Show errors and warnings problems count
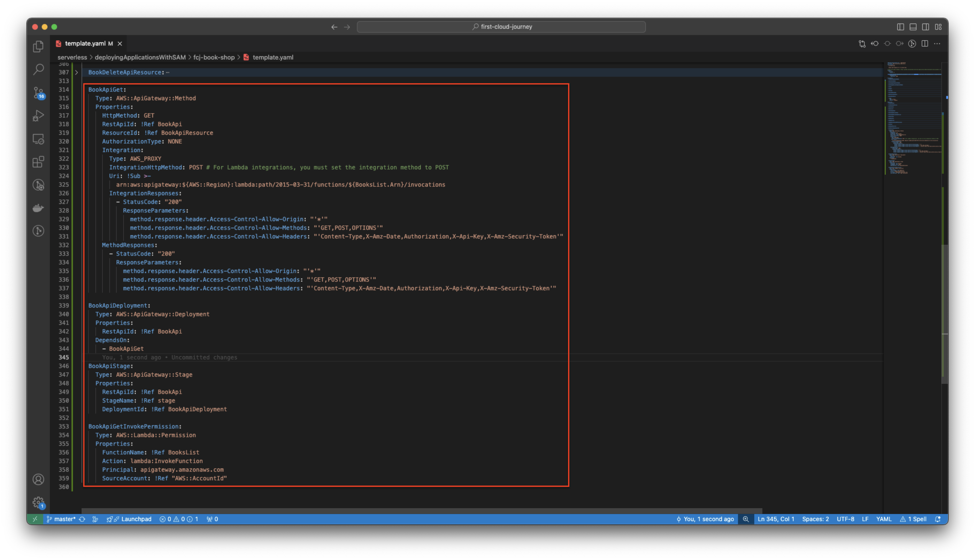The width and height of the screenshot is (975, 560). (179, 519)
